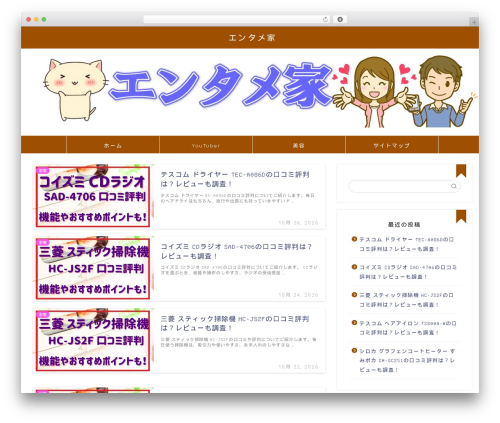The height and width of the screenshot is (423, 500).
Task: Click the bookmark ribbon on recent posts widget
Action: coord(461,216)
